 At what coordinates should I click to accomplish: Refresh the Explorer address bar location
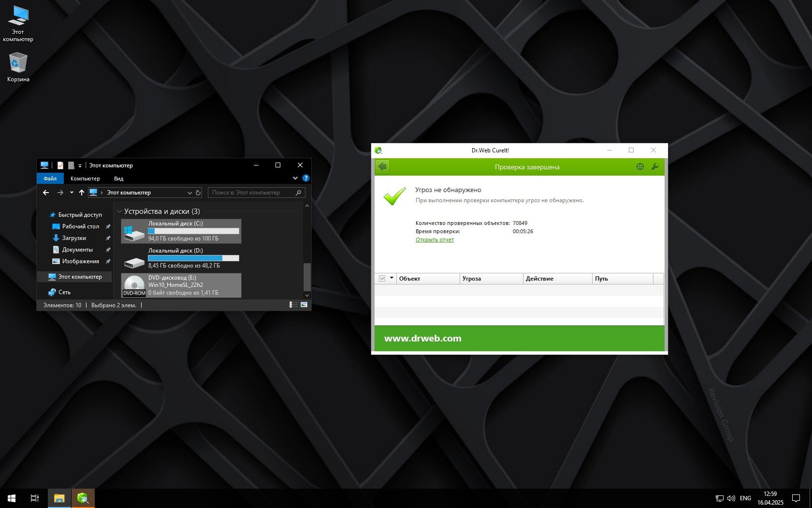(198, 193)
